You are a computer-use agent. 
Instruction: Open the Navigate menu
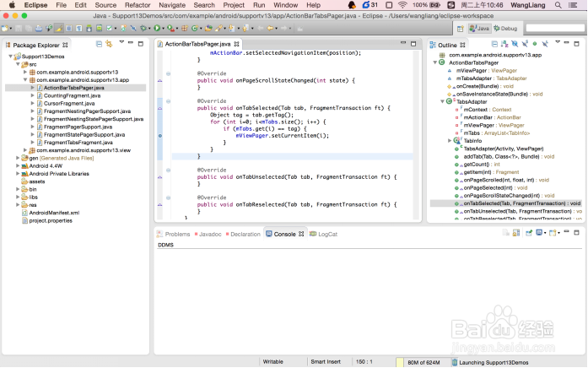172,5
